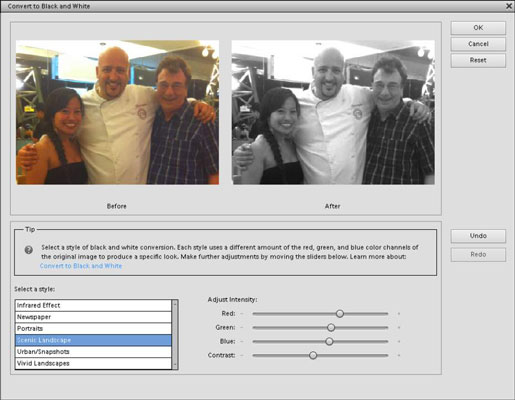The width and height of the screenshot is (515, 400).
Task: Click the plus sign beside Blue slider
Action: 399,342
